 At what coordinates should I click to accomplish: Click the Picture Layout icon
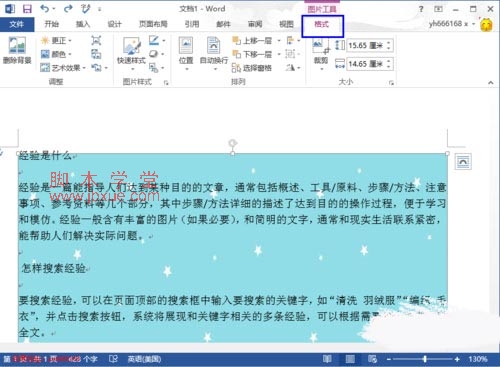[x=154, y=68]
